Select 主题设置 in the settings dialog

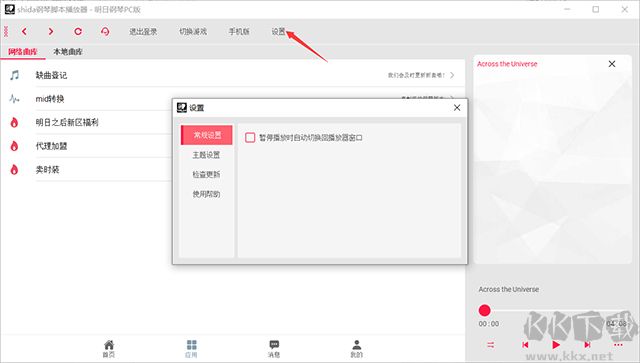[207, 155]
